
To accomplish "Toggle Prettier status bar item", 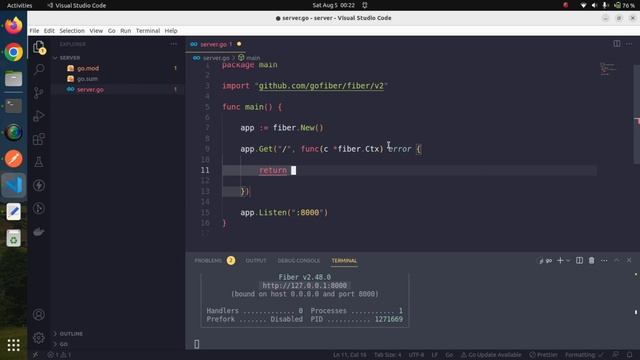I will click(544, 355).
